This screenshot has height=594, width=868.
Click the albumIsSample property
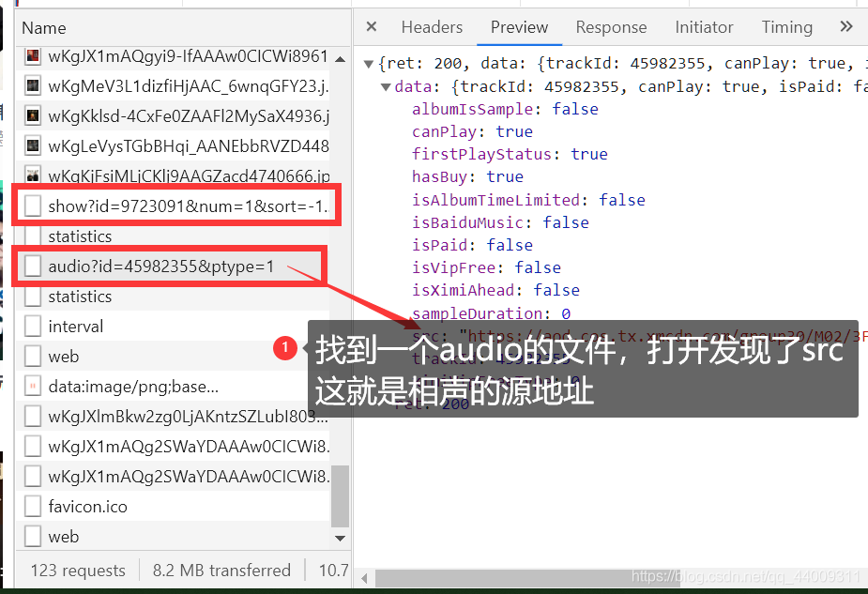[505, 109]
